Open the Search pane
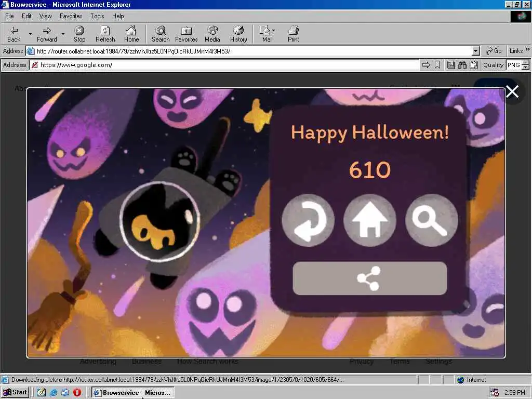 point(161,34)
